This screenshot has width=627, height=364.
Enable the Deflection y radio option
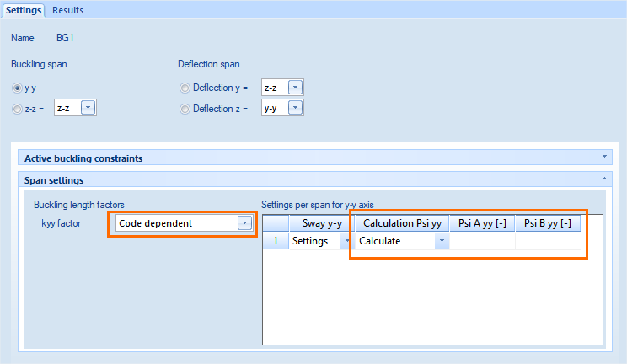point(185,88)
